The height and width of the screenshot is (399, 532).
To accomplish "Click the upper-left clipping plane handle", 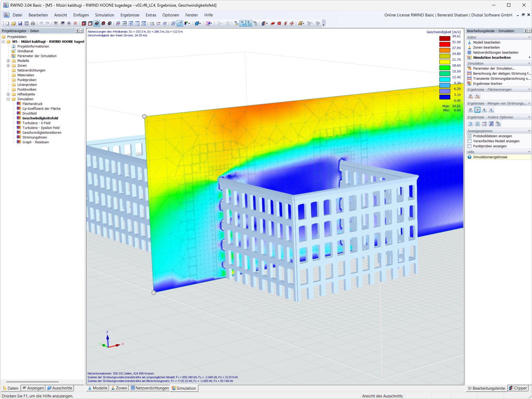I will tap(144, 116).
